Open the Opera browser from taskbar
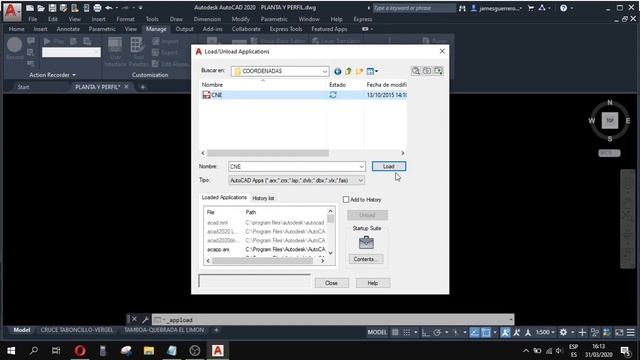The image size is (640, 360). pos(80,351)
